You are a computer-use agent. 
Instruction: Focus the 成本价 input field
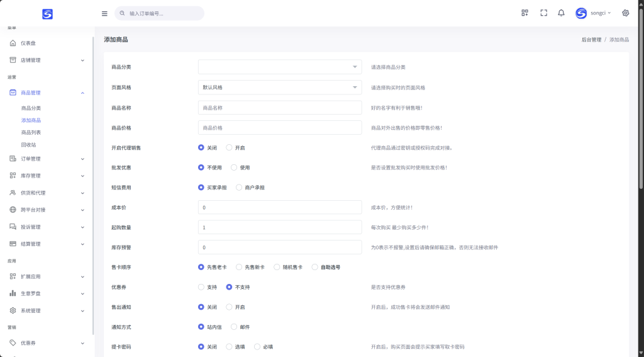[x=280, y=207]
